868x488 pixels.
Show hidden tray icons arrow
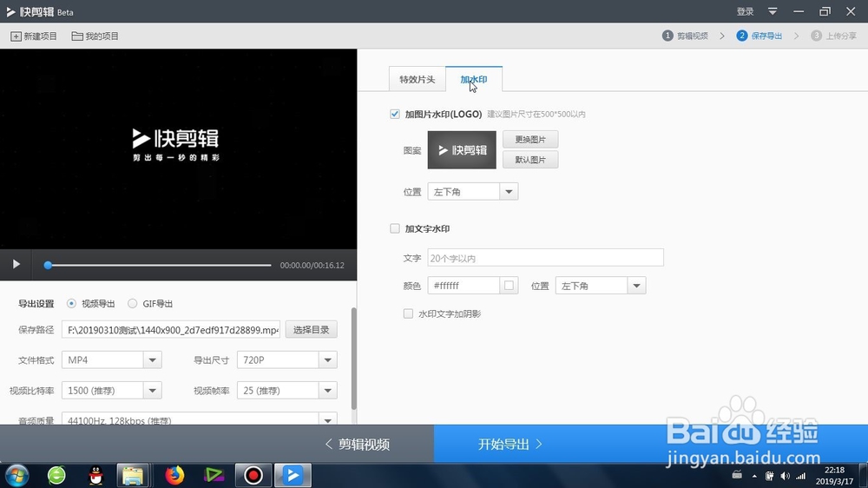coord(754,476)
